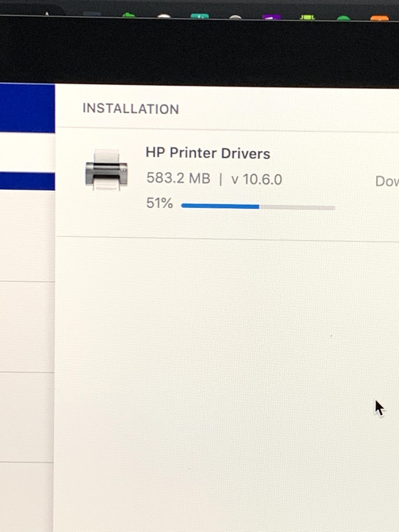Click the blue filled part of progress bar

pyautogui.click(x=220, y=206)
